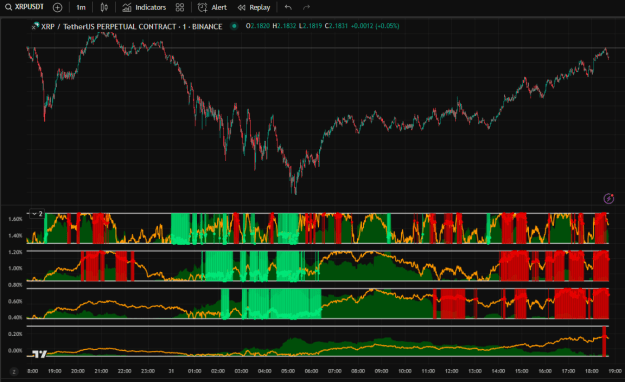Click the compare or add symbol plus icon
Viewport: 625px width, 382px height.
point(57,7)
